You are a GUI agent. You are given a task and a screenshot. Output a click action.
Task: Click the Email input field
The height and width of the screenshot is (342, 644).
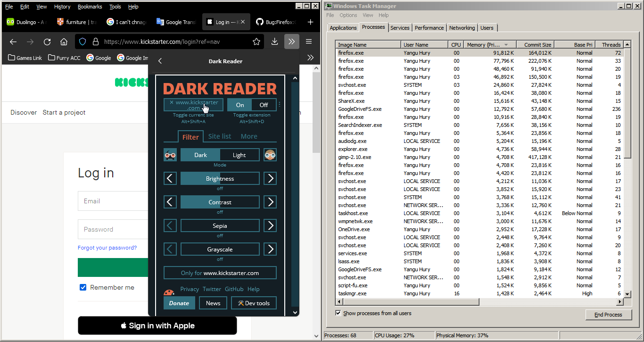[x=113, y=200]
